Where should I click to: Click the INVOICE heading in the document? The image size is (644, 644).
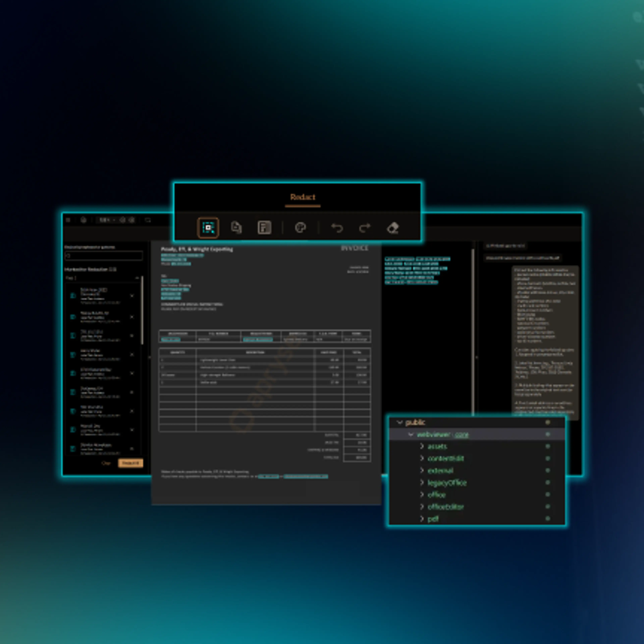[355, 248]
